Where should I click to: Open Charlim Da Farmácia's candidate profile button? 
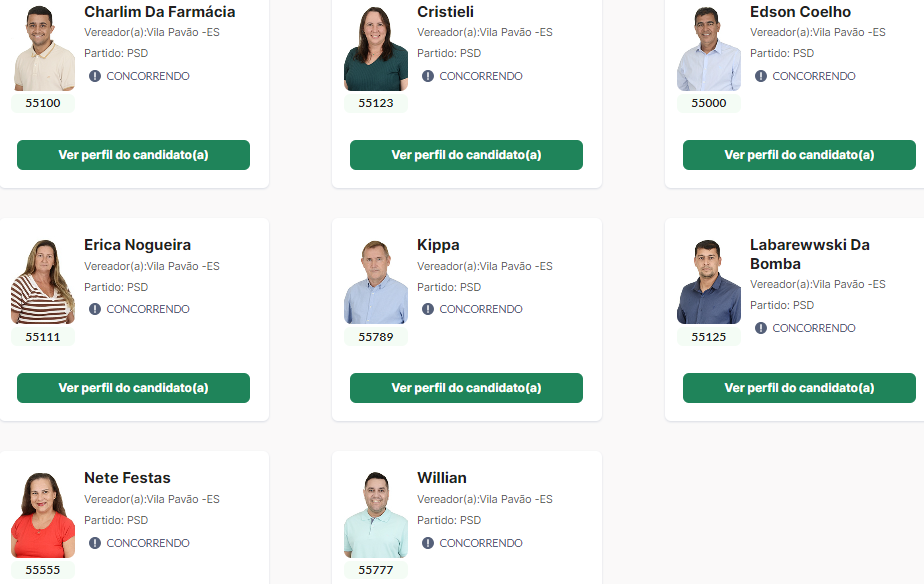tap(133, 155)
